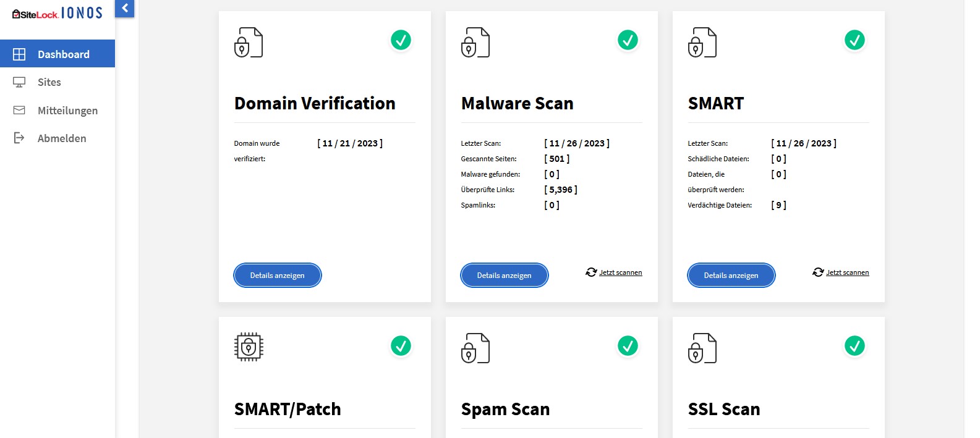Click the green checkmark on Domain Verification
980x438 pixels.
tap(401, 40)
